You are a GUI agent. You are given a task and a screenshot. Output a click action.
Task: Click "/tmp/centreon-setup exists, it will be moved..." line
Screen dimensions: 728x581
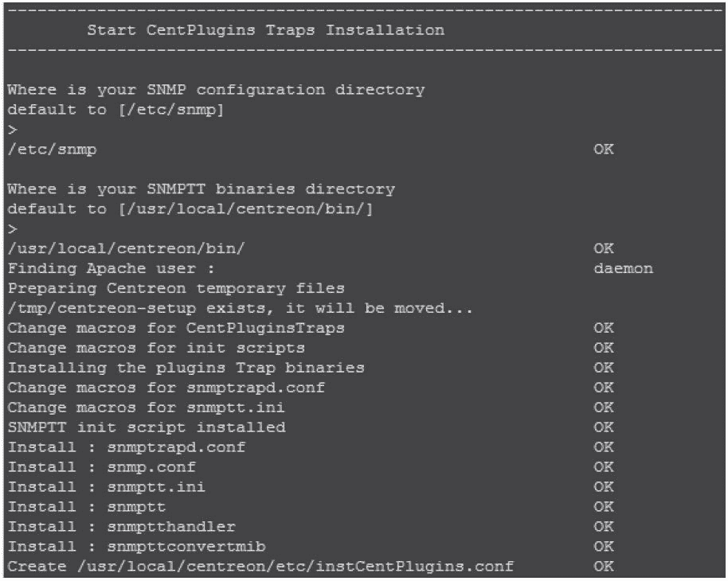[241, 309]
